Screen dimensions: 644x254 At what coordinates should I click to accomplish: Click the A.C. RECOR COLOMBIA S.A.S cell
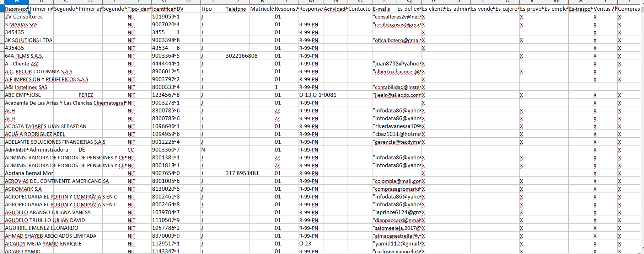click(17, 72)
